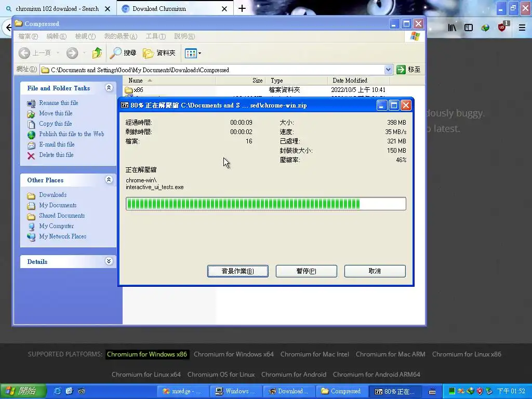The image size is (532, 399).
Task: Open Downloads in Other Places
Action: coord(52,195)
